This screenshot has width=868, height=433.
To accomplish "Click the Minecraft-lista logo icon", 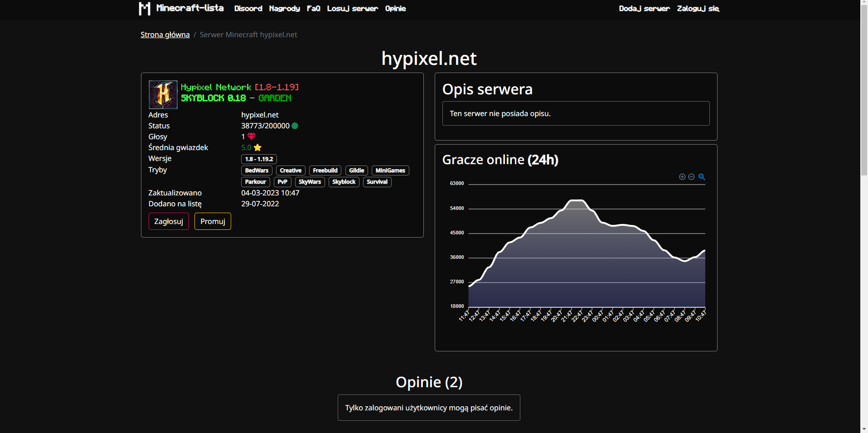I will pos(145,8).
